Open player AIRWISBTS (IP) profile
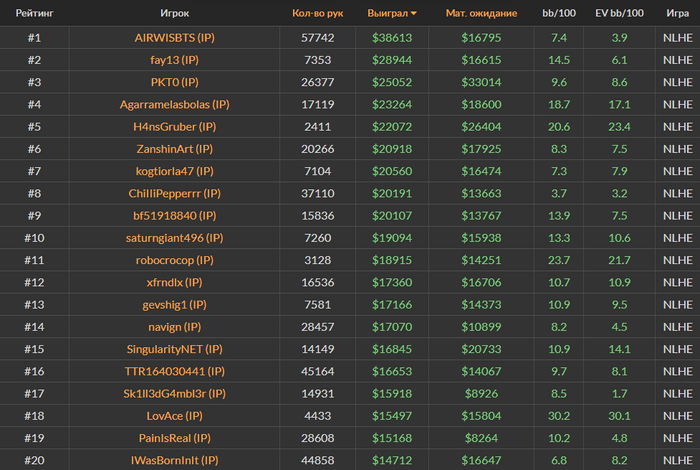Viewport: 700px width, 470px height. pos(175,37)
